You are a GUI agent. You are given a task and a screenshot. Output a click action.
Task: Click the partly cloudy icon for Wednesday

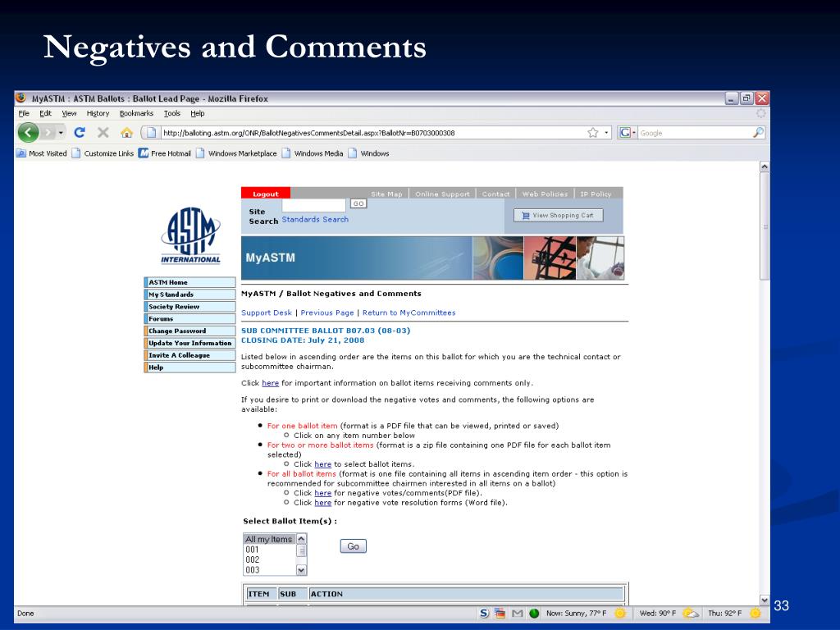pyautogui.click(x=691, y=614)
